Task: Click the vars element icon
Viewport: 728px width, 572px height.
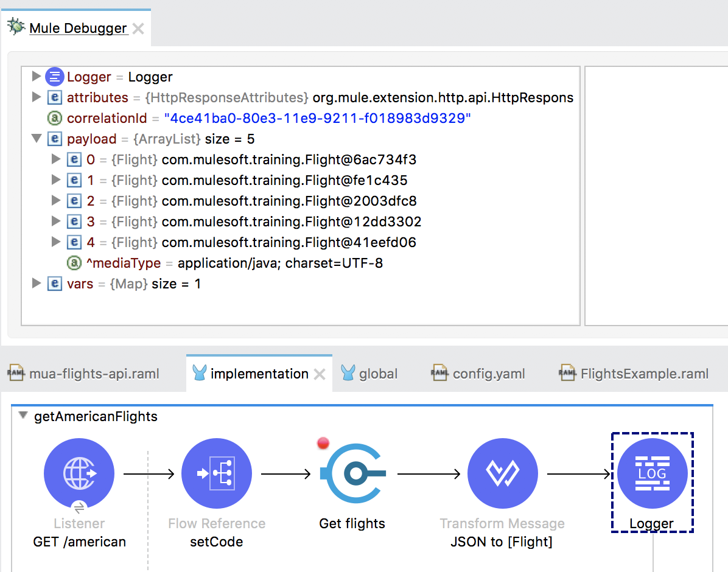Action: [55, 284]
